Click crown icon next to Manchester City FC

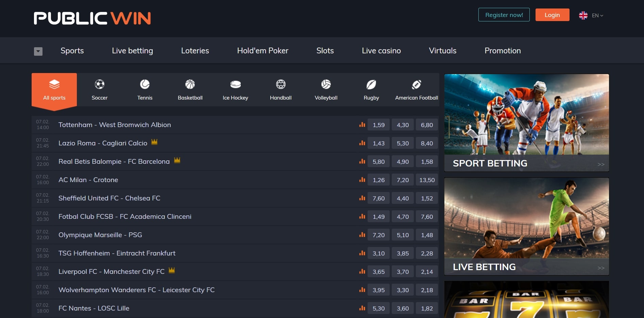click(172, 270)
